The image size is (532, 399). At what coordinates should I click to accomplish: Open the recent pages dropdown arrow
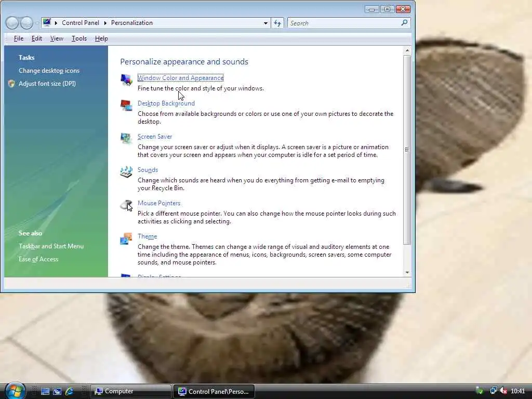tap(37, 23)
